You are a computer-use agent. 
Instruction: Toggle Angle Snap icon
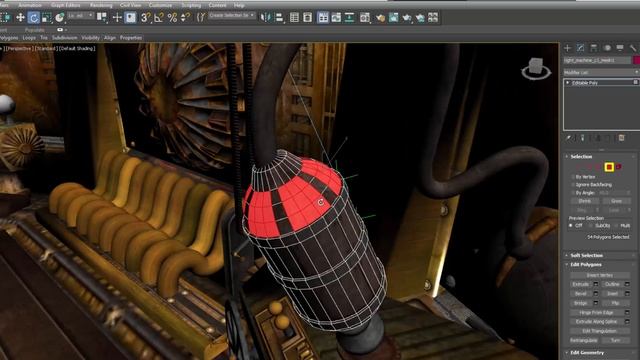click(159, 18)
